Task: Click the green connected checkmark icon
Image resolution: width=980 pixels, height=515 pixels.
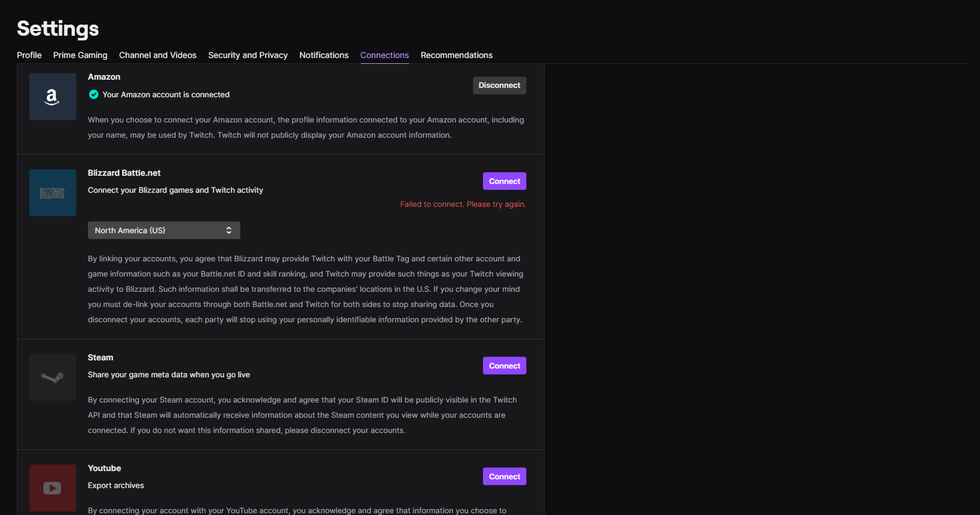Action: click(x=94, y=94)
